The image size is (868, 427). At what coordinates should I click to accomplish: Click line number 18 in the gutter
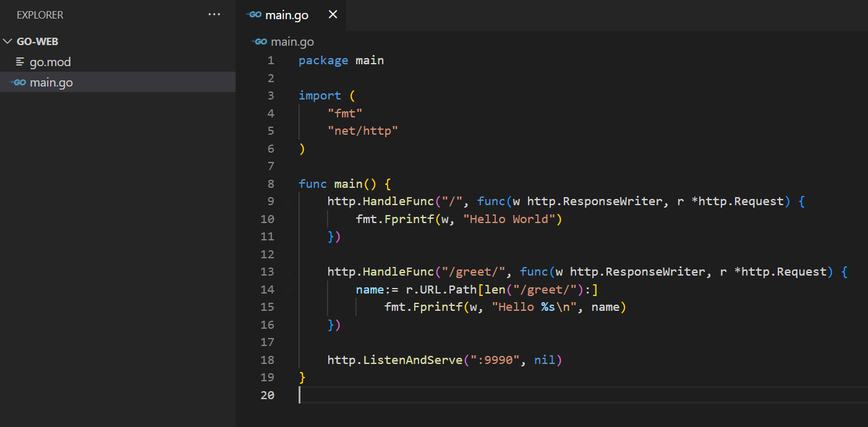pyautogui.click(x=267, y=360)
